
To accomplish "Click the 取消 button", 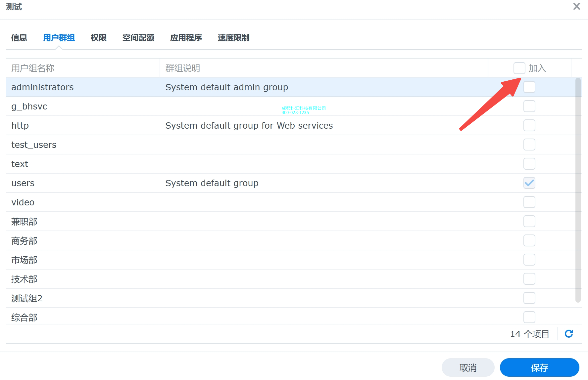I will coord(468,367).
